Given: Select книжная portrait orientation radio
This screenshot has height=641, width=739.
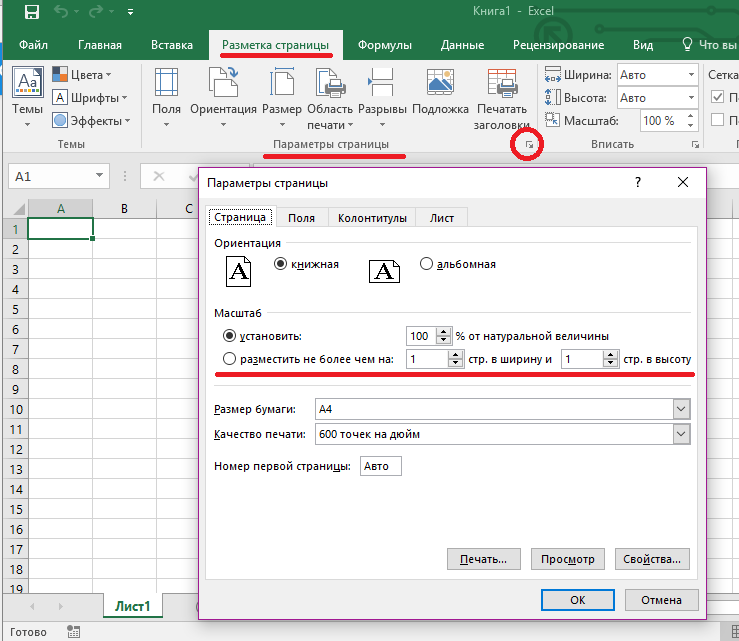Looking at the screenshot, I should pyautogui.click(x=280, y=263).
